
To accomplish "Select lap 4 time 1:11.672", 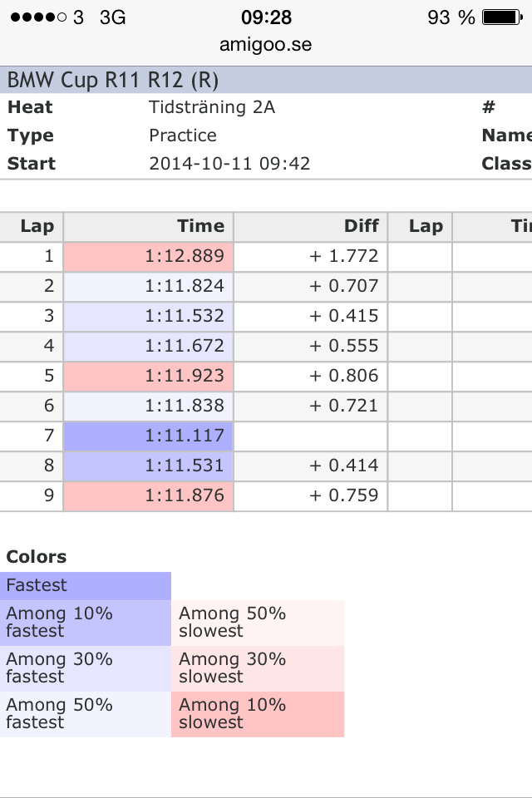I will 149,346.
